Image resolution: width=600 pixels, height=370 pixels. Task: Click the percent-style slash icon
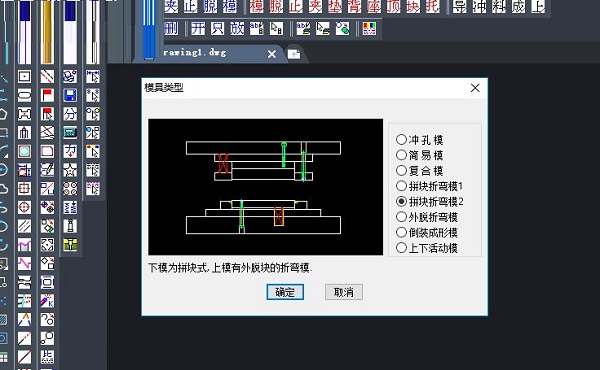coord(47,189)
